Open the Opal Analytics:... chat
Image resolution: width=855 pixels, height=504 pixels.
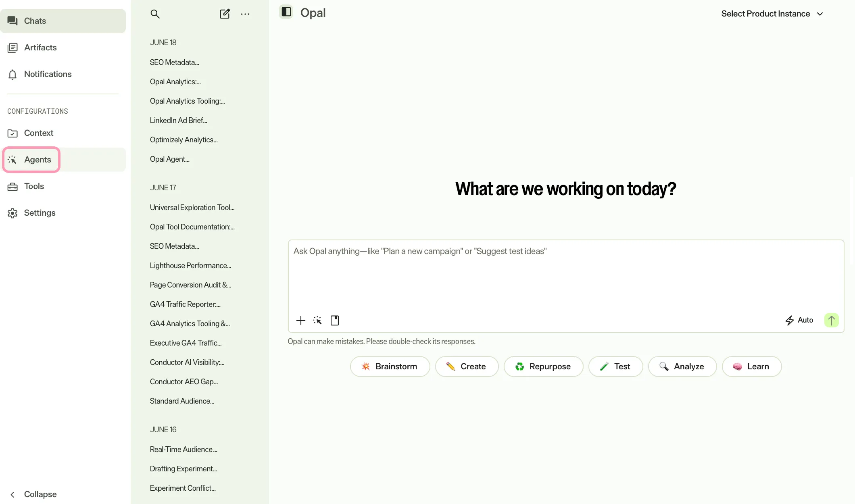click(x=175, y=82)
